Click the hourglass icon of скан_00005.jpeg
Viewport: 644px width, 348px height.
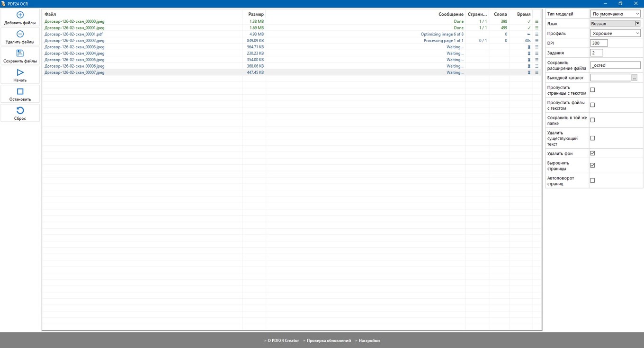(x=529, y=60)
